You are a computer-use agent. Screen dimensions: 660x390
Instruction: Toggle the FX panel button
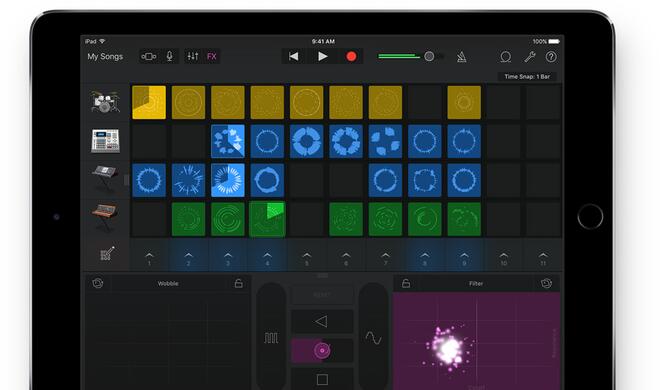pos(212,56)
